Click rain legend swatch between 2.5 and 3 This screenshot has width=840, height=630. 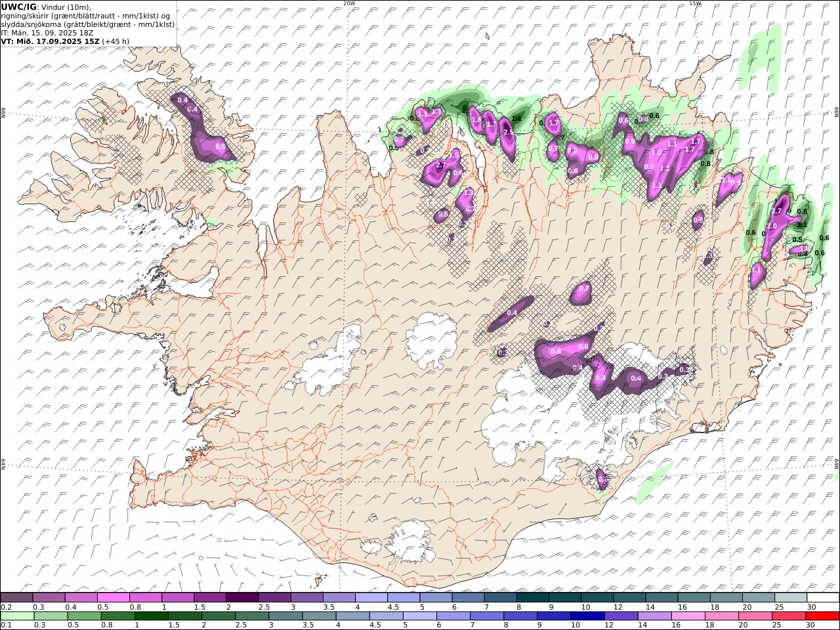251,616
